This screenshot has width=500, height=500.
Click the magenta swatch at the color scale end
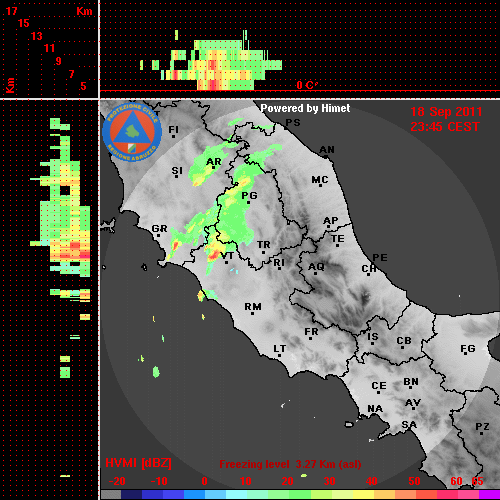tap(489, 495)
